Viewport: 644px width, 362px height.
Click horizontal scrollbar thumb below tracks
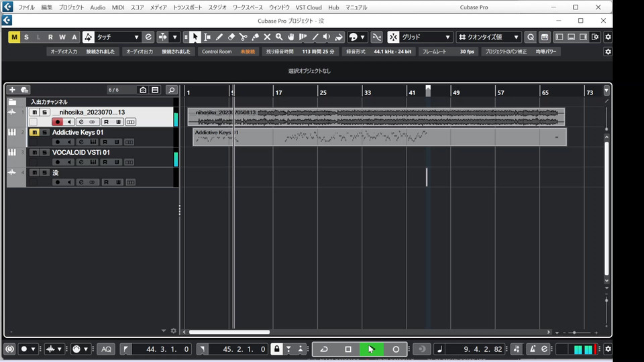pyautogui.click(x=229, y=332)
